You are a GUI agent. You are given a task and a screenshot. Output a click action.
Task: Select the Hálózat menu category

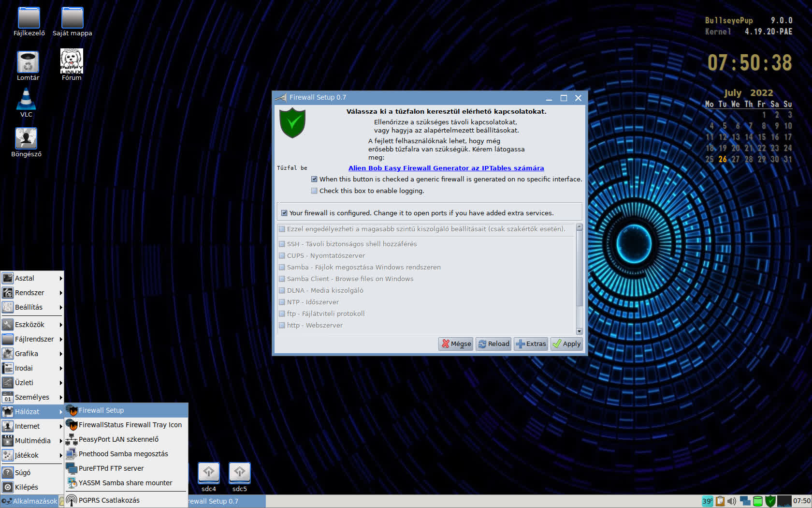coord(32,412)
